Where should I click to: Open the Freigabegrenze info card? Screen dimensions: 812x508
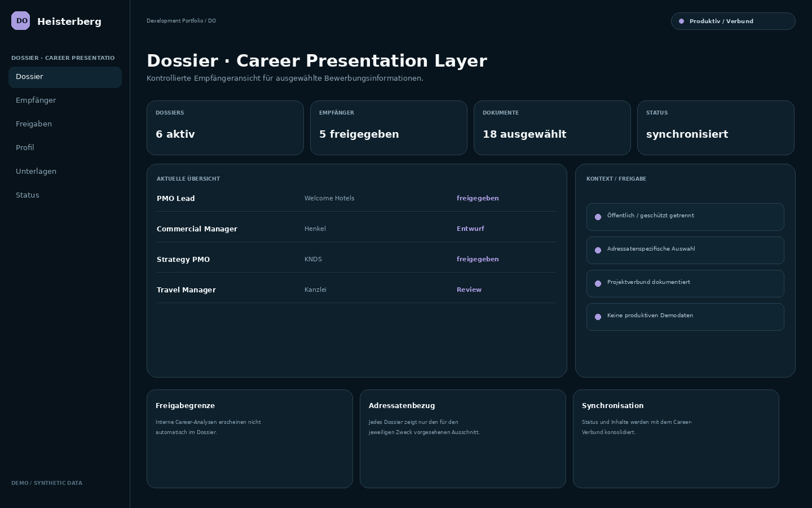coord(250,439)
